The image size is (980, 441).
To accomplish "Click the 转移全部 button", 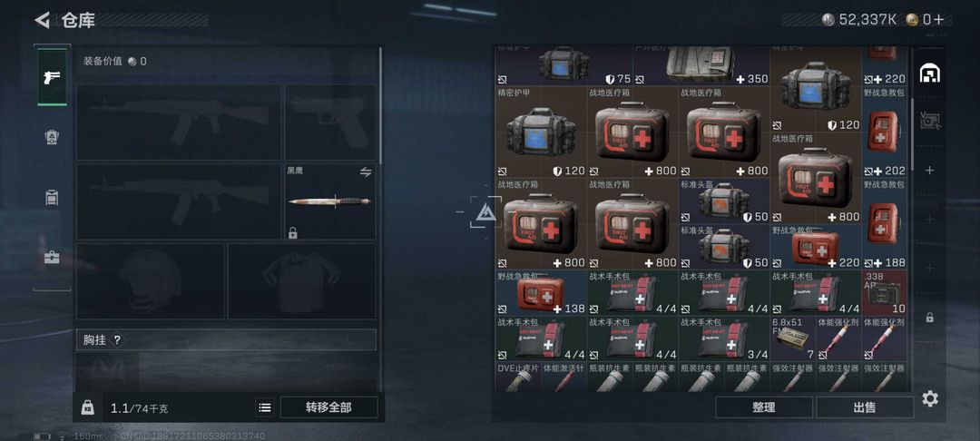I will pyautogui.click(x=328, y=407).
